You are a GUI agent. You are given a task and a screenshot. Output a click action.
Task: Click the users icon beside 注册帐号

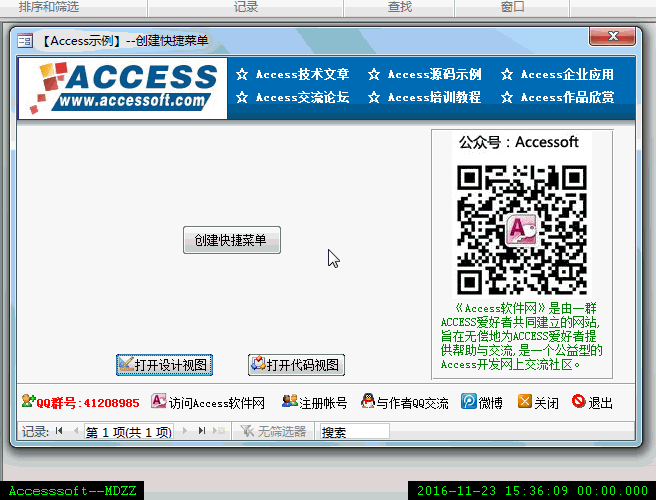(290, 401)
